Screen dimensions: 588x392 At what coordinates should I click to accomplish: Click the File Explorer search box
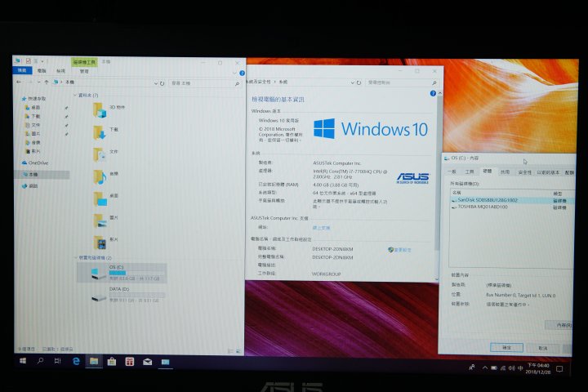coord(205,83)
